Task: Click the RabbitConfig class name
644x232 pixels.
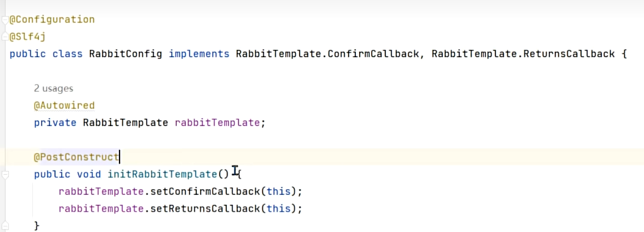Action: point(126,54)
